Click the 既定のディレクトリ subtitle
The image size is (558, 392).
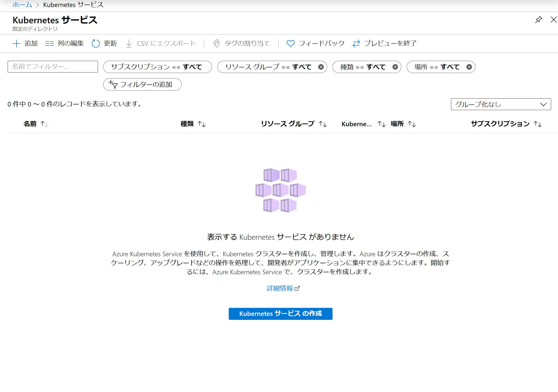35,29
